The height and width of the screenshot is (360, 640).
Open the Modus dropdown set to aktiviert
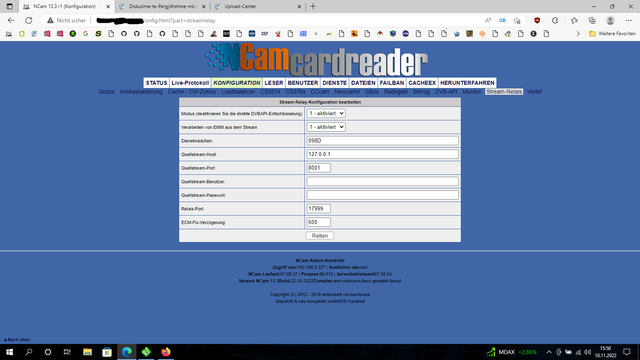click(x=326, y=113)
